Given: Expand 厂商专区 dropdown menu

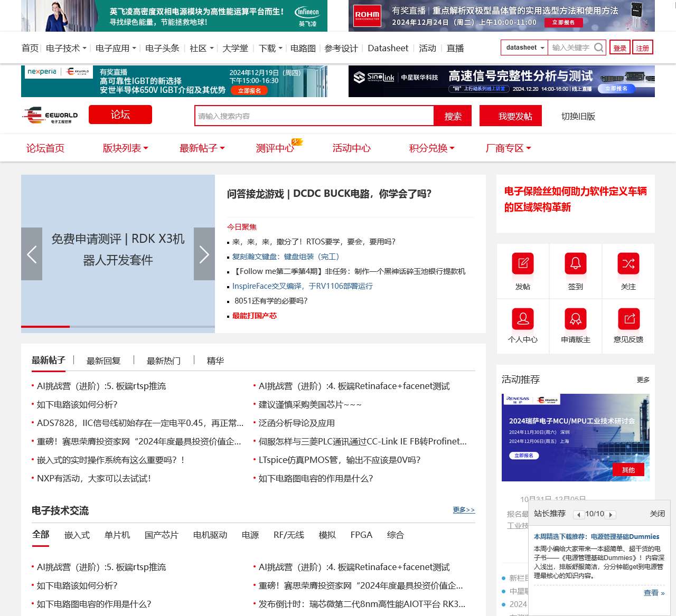Looking at the screenshot, I should 509,148.
